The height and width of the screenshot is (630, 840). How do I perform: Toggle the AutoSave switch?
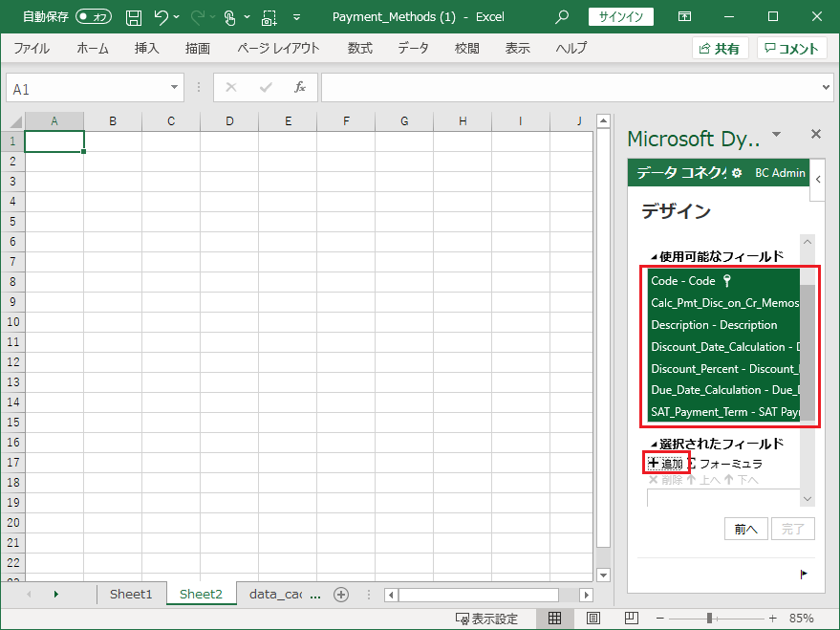(x=94, y=17)
